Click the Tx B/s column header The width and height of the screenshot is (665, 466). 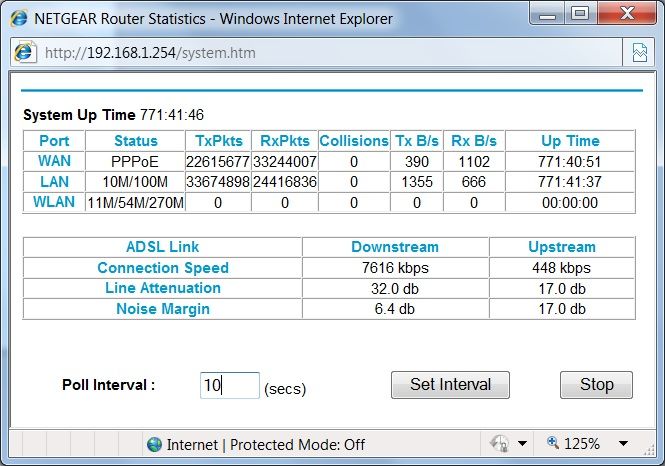[417, 141]
